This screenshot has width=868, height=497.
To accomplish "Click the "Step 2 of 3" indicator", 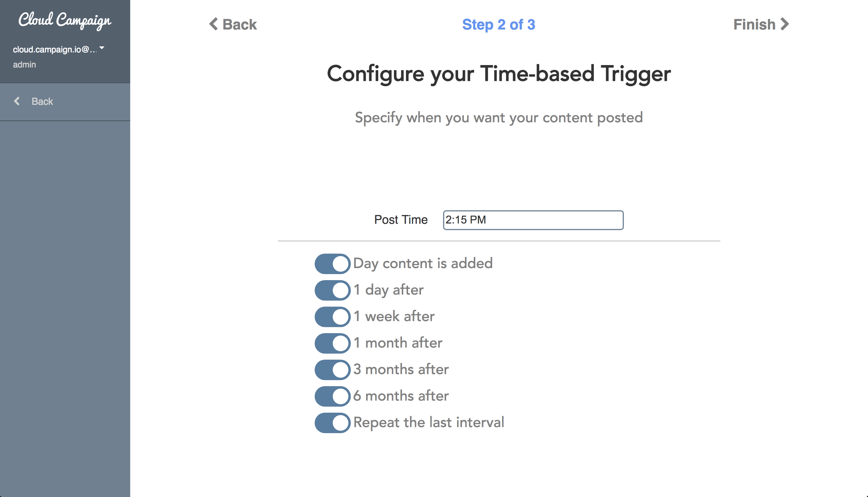I will [498, 25].
